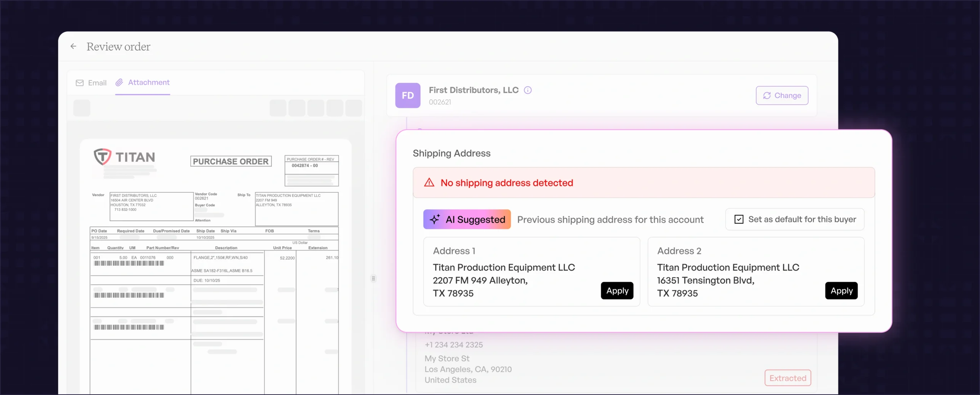
Task: Click the envelope icon of the Email tab
Action: (x=80, y=83)
